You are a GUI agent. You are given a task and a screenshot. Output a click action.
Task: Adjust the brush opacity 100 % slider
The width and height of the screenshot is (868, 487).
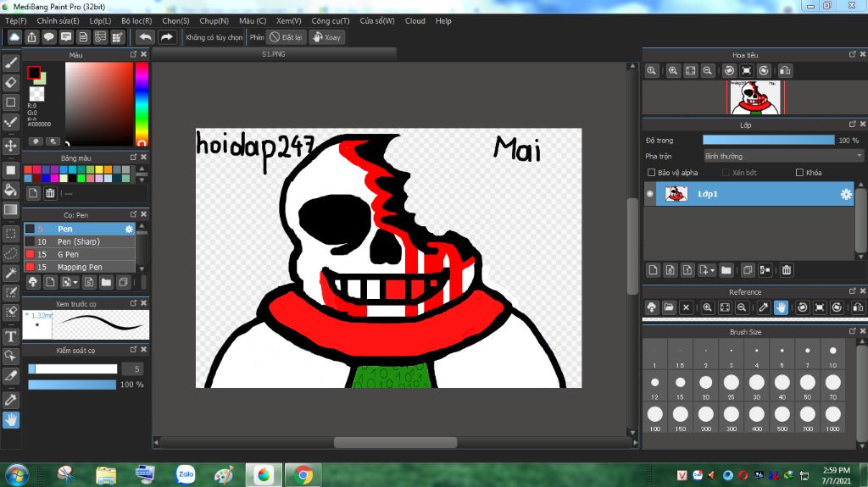pos(72,385)
